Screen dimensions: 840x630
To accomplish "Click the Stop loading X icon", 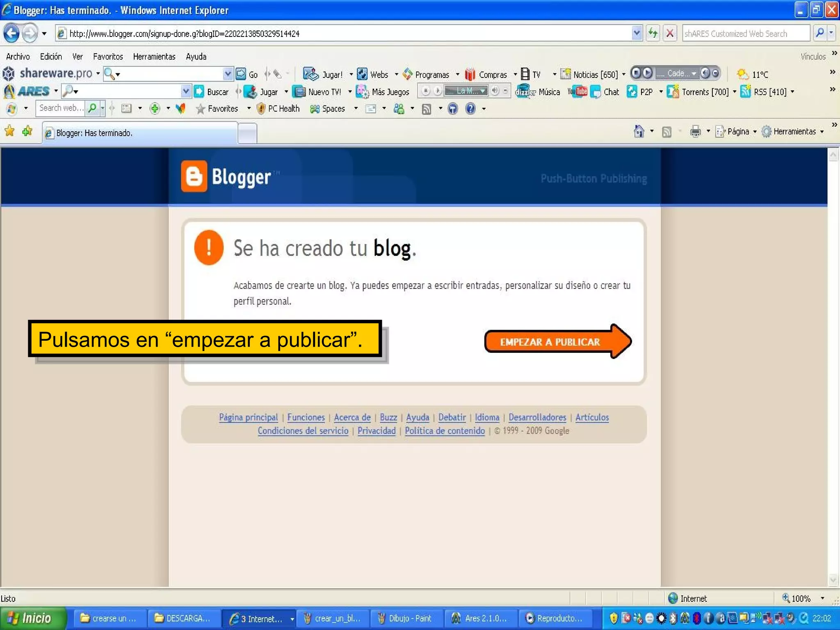I will (x=670, y=33).
